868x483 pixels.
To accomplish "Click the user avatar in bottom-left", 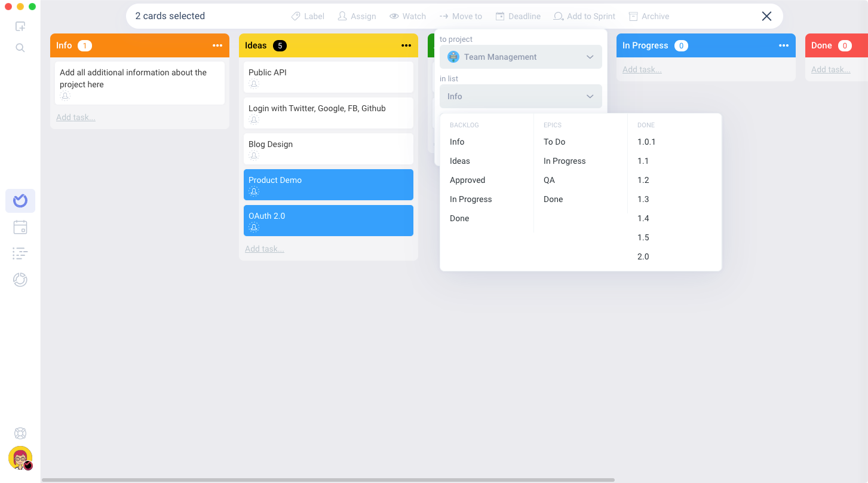I will pyautogui.click(x=20, y=458).
